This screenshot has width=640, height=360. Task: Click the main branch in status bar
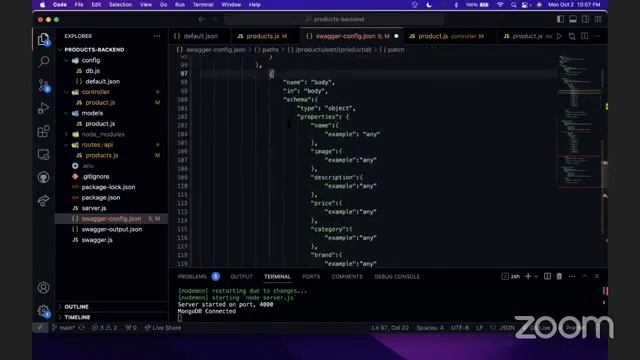pos(64,328)
